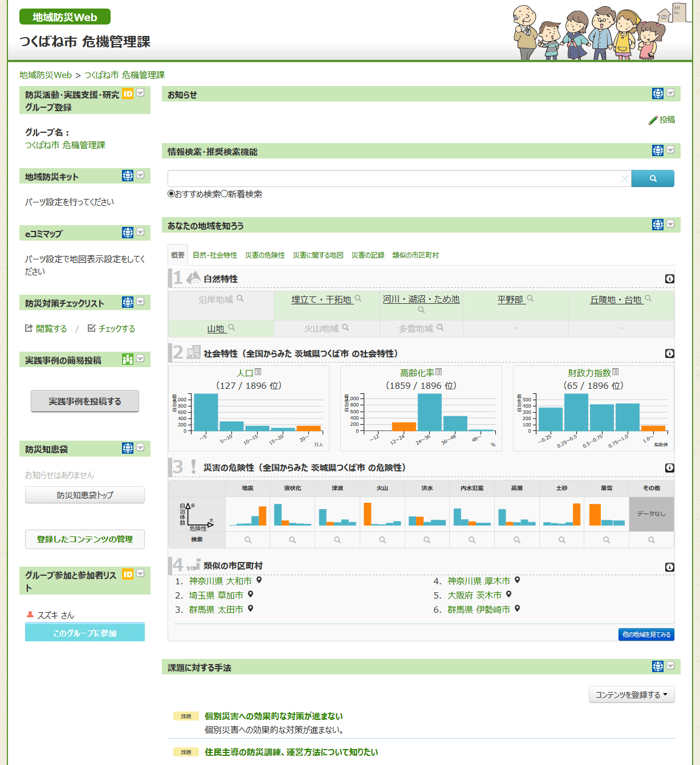Click the map pin next to 神奈川県 大和市

[x=259, y=580]
